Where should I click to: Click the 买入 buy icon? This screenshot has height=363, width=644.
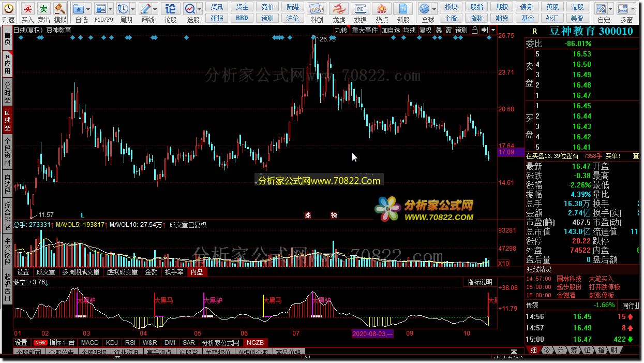click(x=27, y=9)
